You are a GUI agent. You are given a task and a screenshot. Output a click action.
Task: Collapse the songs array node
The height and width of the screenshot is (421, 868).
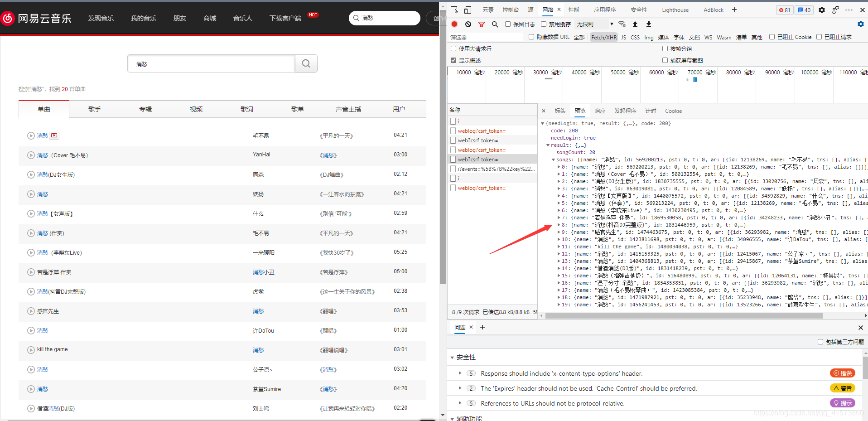click(x=553, y=160)
